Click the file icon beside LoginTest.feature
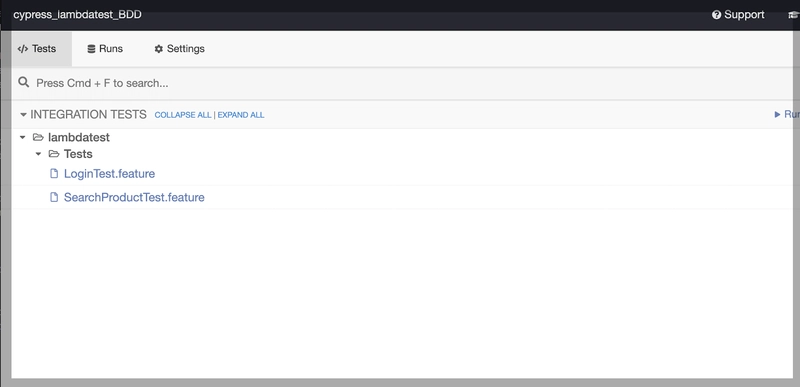The height and width of the screenshot is (387, 800). (x=54, y=173)
